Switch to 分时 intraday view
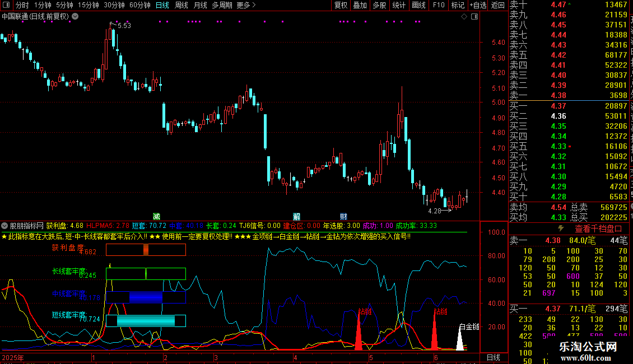Image resolution: width=633 pixels, height=364 pixels. [x=22, y=5]
